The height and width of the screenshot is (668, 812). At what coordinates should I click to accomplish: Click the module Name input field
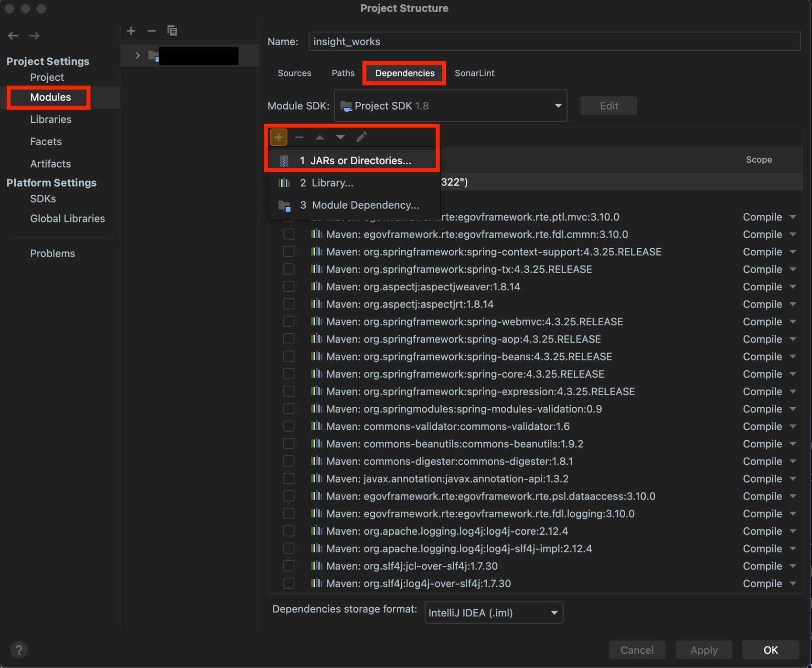(x=554, y=42)
